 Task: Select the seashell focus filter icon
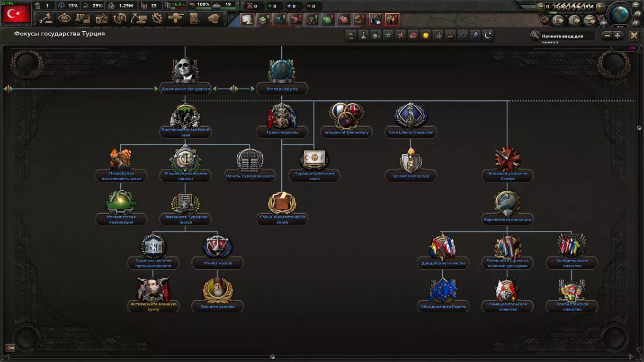413,35
